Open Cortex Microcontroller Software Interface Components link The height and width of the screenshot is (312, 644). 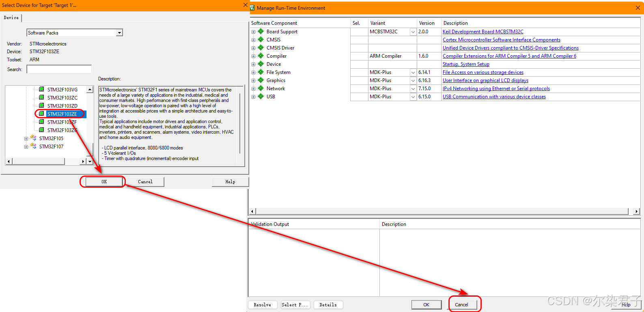[x=502, y=40]
